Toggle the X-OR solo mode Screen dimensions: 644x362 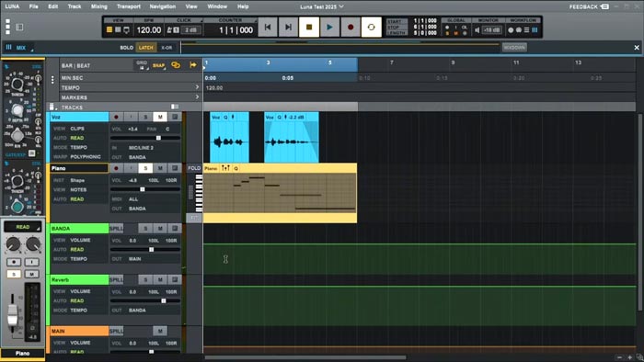pyautogui.click(x=167, y=48)
